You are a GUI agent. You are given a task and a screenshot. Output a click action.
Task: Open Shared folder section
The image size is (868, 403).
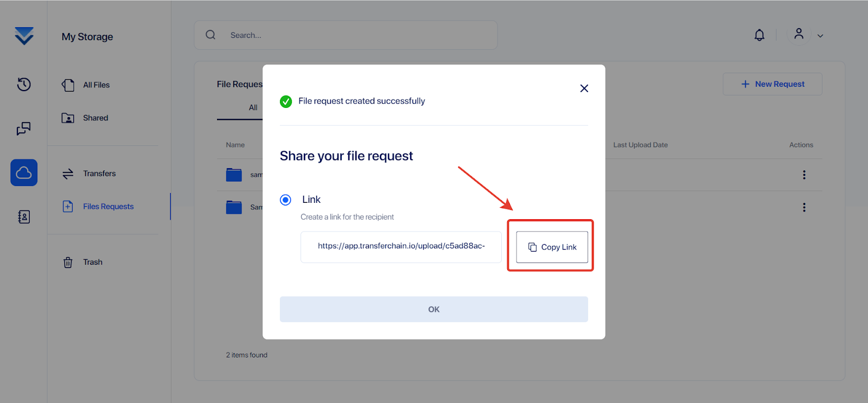click(x=95, y=118)
